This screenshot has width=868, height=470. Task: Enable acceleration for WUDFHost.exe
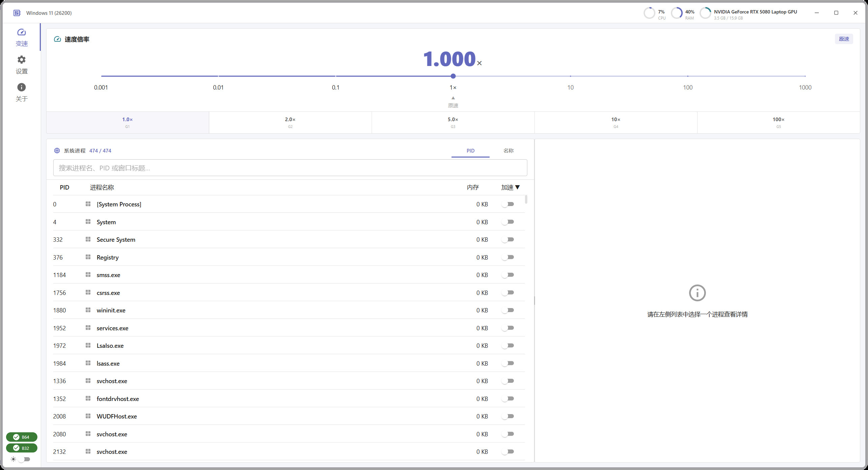pyautogui.click(x=508, y=416)
